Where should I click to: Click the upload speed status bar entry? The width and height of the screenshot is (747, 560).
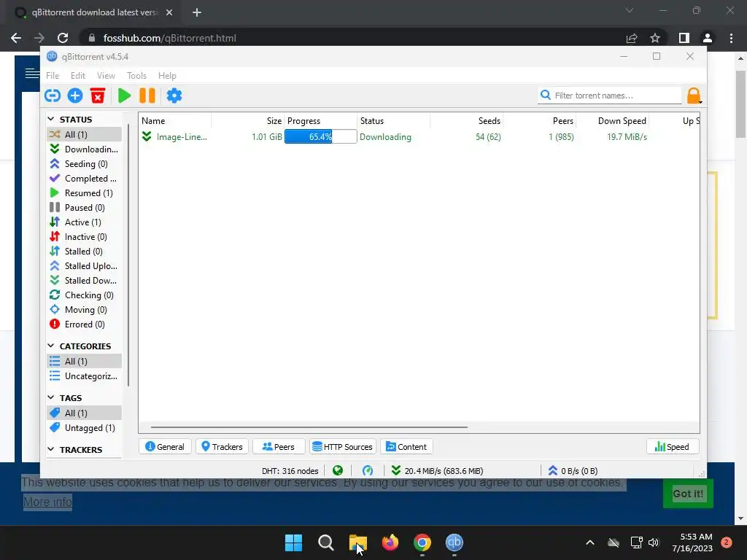(x=573, y=470)
